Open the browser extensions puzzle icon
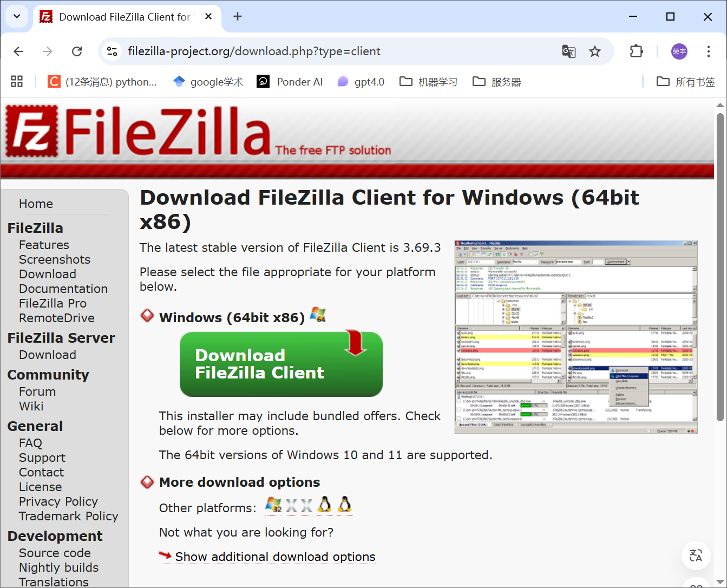 coord(637,51)
